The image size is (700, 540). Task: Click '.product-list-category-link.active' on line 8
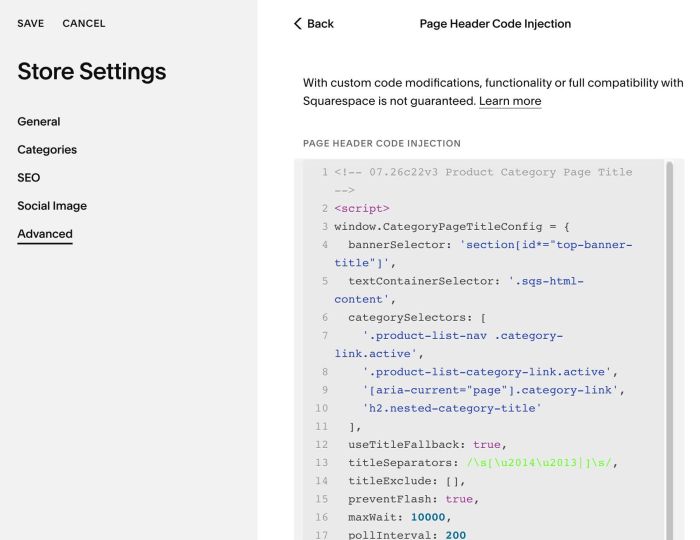pos(487,372)
